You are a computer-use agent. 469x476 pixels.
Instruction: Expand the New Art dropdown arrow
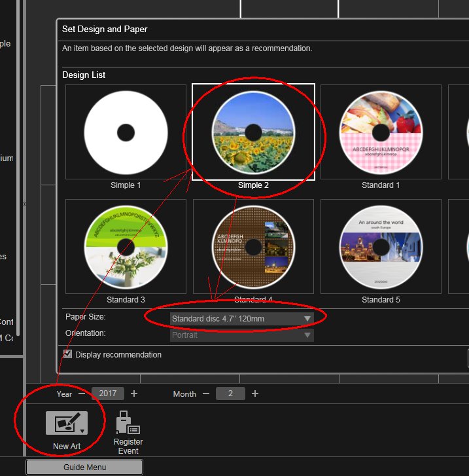[82, 431]
